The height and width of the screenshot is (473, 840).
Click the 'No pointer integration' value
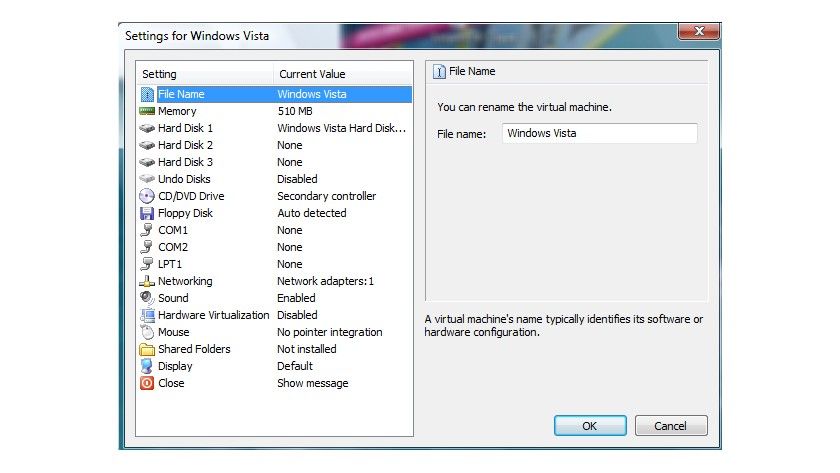pos(330,332)
